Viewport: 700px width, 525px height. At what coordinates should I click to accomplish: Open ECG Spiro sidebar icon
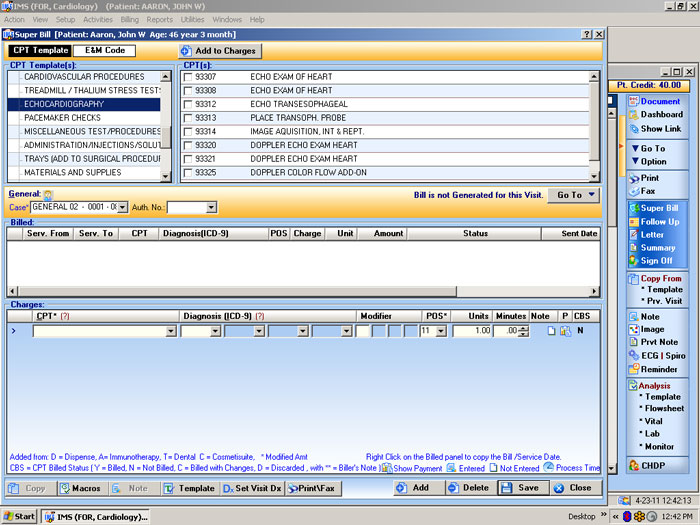[633, 355]
